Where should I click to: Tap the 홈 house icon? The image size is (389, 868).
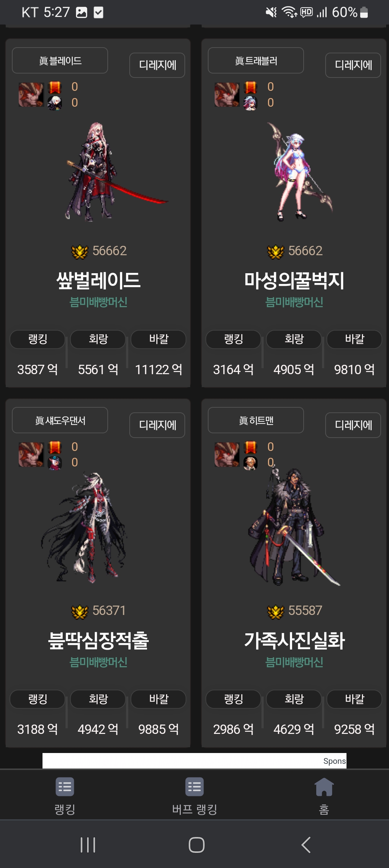[x=324, y=787]
